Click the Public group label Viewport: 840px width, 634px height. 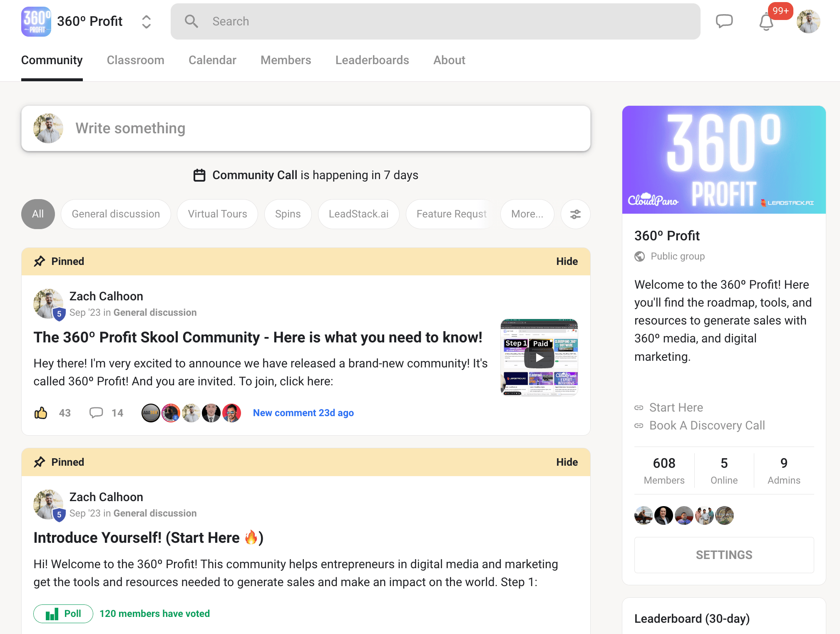coord(678,257)
